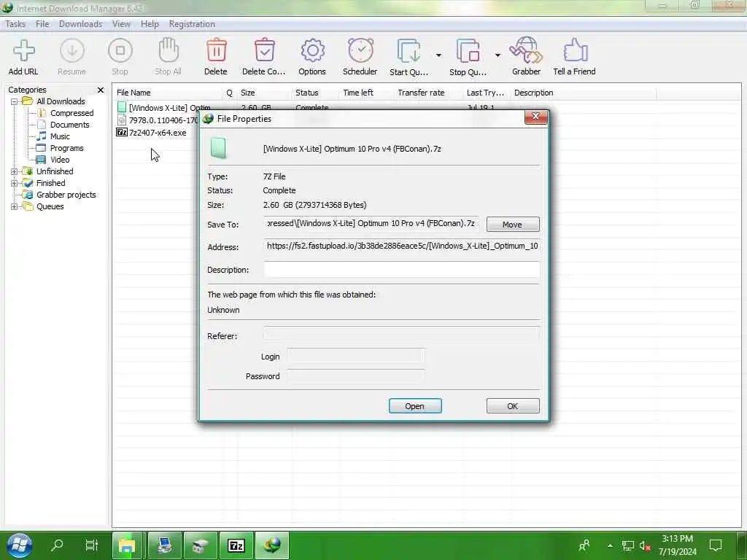Viewport: 747px width, 560px height.
Task: Open the Windows Start button
Action: click(x=19, y=545)
